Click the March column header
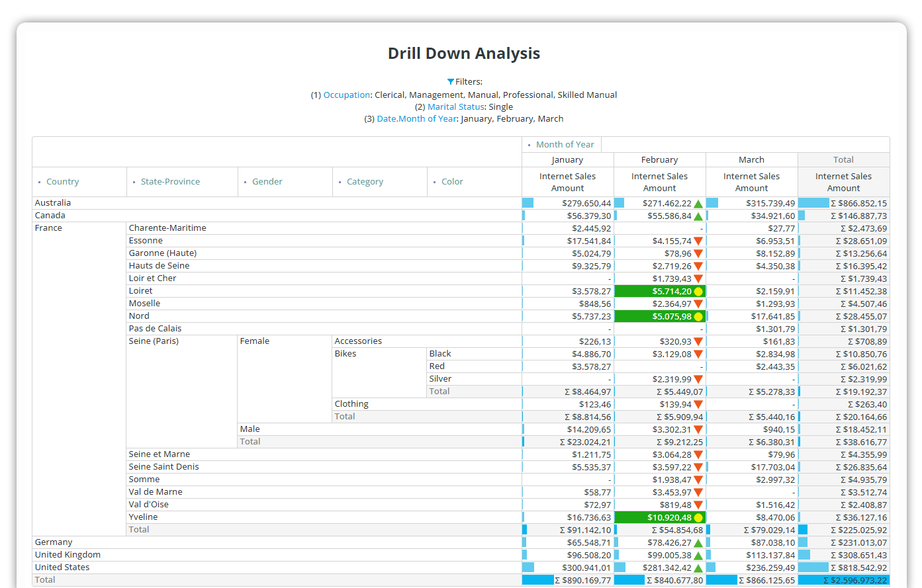This screenshot has width=922, height=588. [x=751, y=159]
